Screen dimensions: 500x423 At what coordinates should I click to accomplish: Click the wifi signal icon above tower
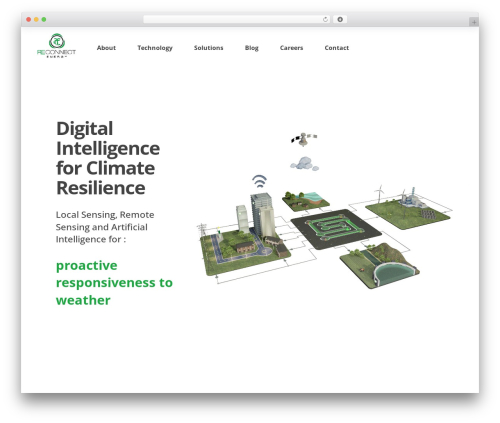259,181
